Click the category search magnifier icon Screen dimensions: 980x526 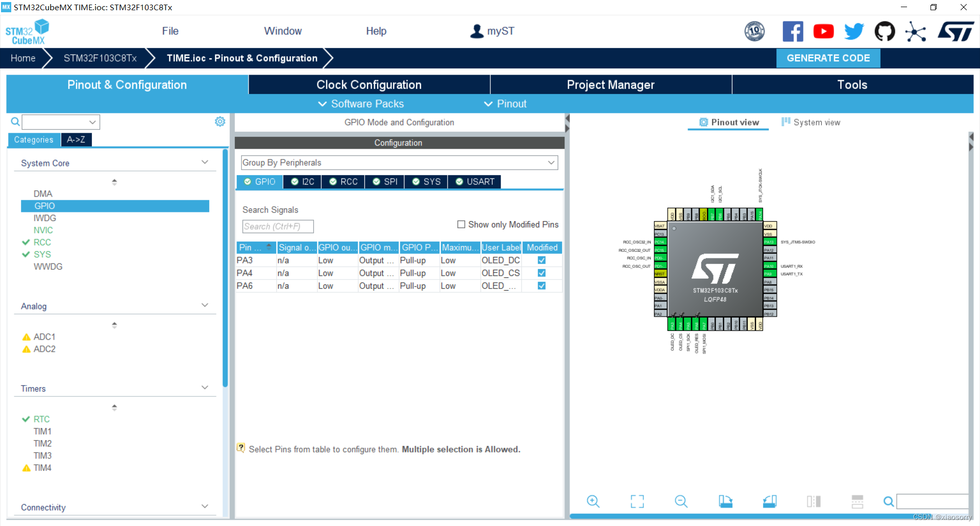[15, 122]
